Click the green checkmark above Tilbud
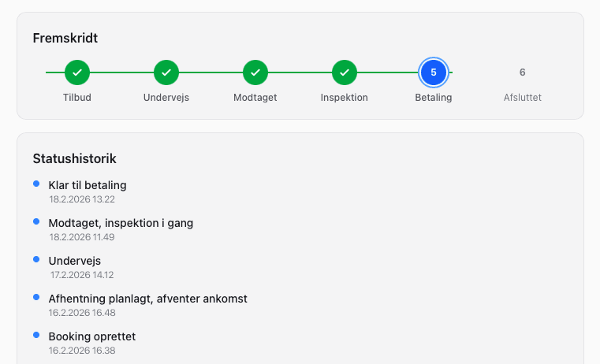The height and width of the screenshot is (364, 600). click(77, 72)
